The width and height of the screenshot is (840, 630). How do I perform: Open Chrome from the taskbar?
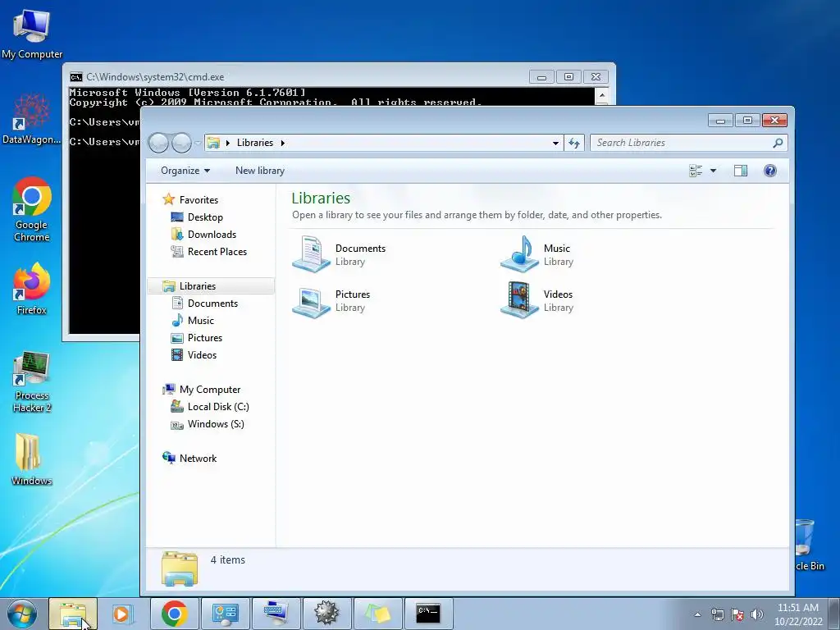[x=174, y=614]
